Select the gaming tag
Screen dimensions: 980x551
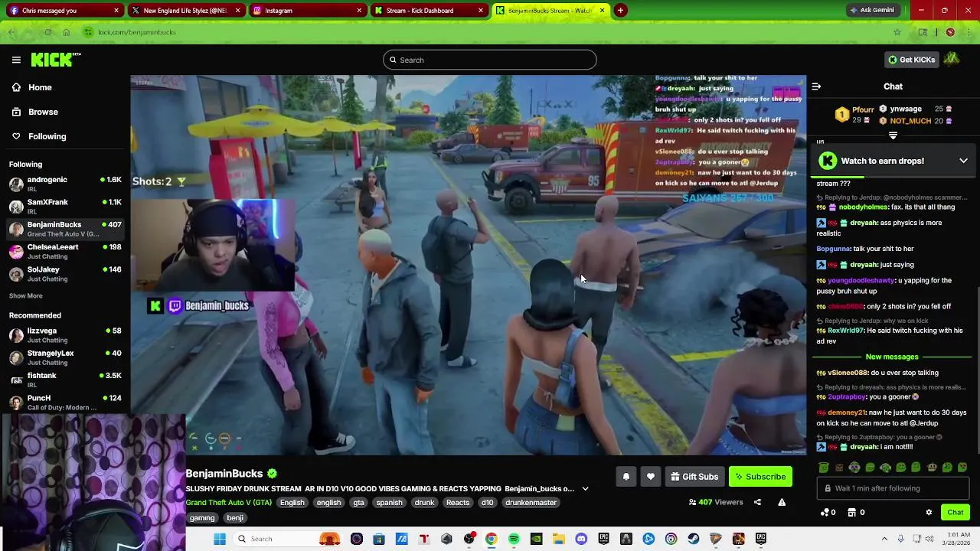coord(202,517)
